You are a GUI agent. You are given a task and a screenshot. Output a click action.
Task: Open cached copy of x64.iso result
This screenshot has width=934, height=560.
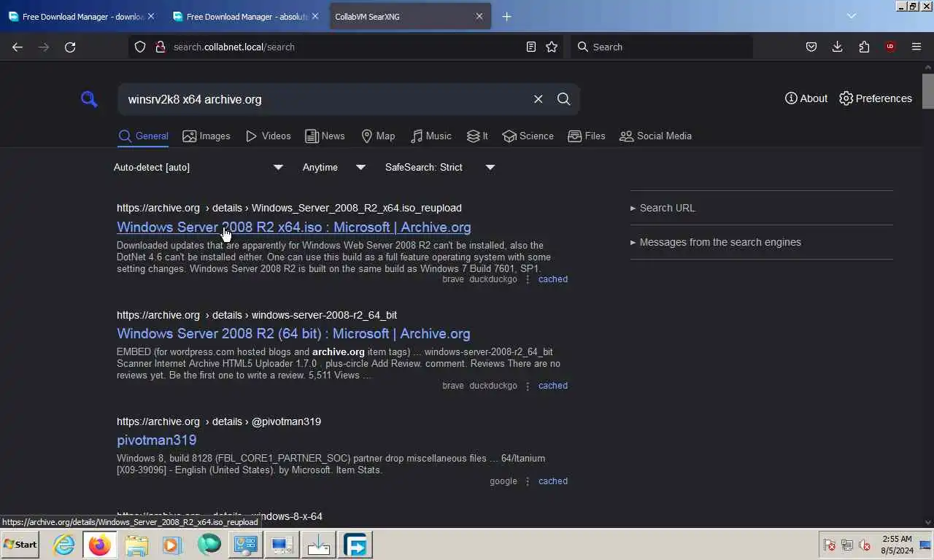pos(552,279)
